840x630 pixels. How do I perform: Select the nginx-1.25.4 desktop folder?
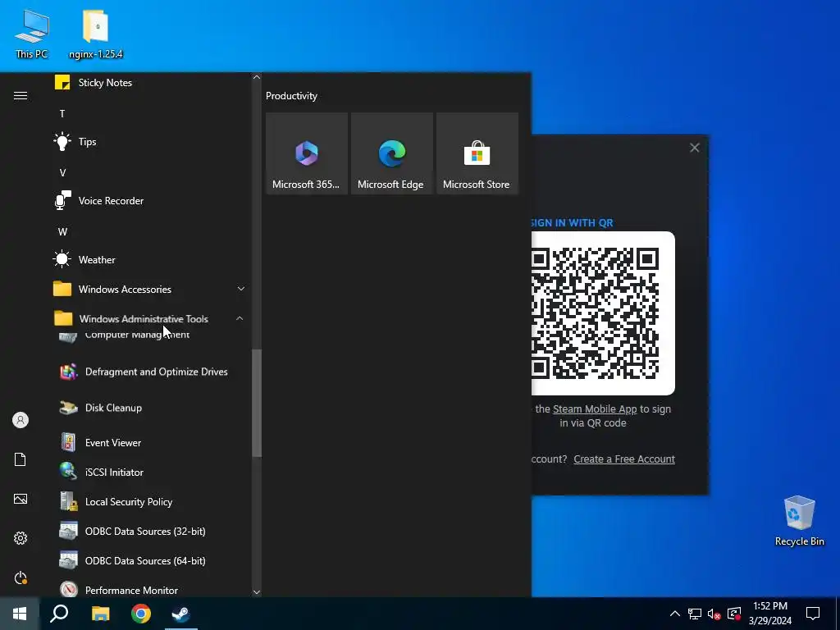coord(96,34)
